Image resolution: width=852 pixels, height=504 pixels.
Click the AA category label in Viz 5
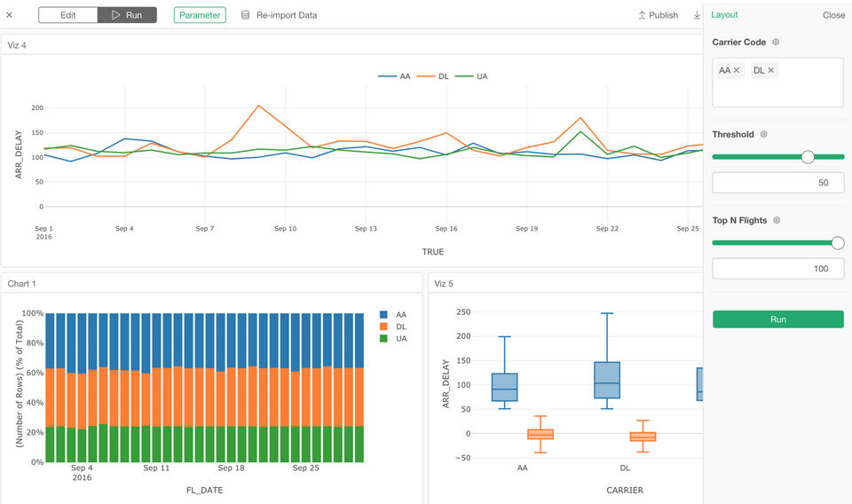click(522, 468)
